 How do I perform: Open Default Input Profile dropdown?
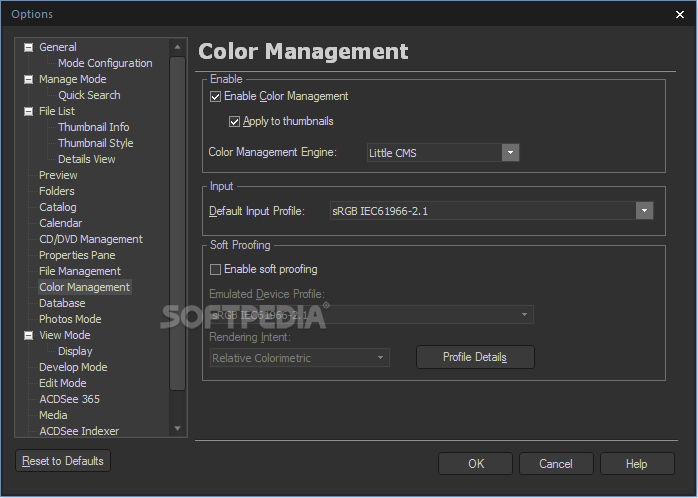(644, 211)
